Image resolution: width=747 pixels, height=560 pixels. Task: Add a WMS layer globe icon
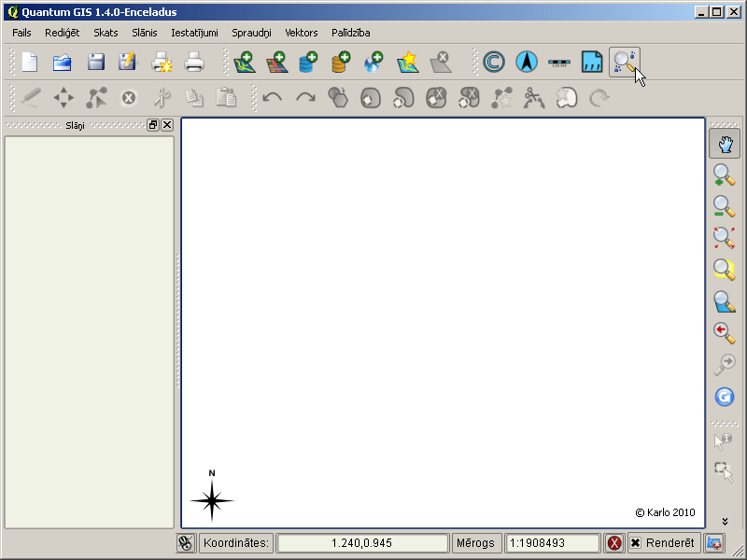coord(373,62)
